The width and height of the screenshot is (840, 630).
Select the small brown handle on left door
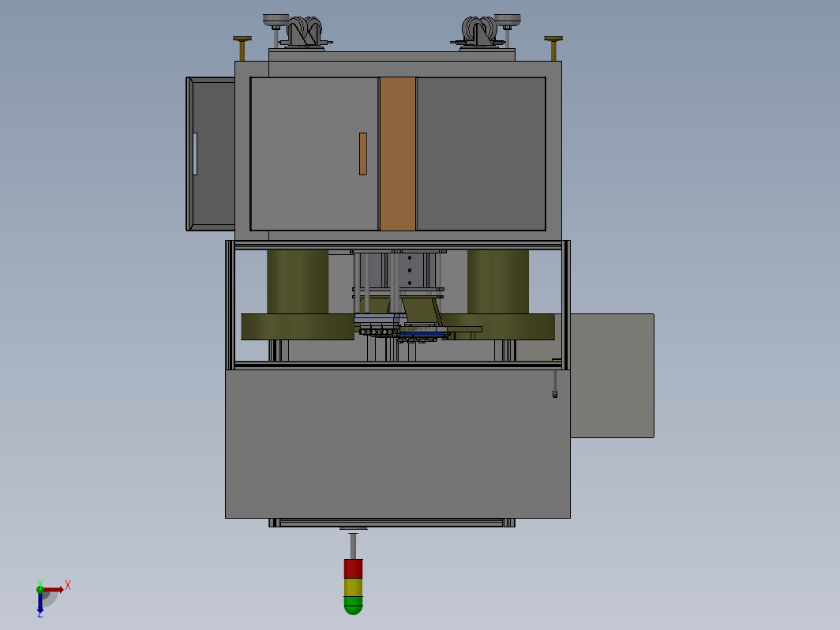pyautogui.click(x=362, y=154)
